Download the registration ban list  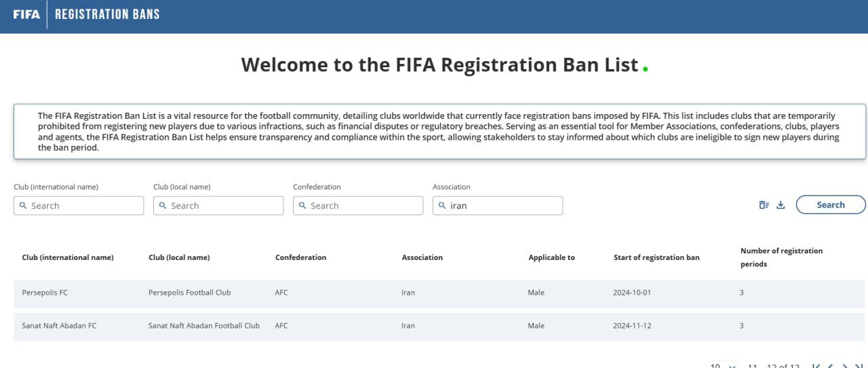coord(781,205)
